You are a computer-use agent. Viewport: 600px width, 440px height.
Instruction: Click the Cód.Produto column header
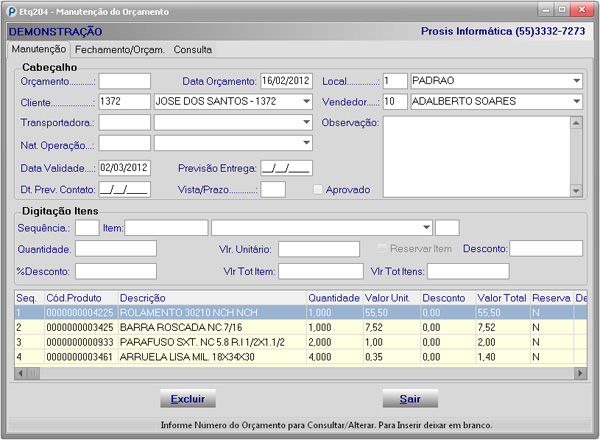click(x=81, y=298)
